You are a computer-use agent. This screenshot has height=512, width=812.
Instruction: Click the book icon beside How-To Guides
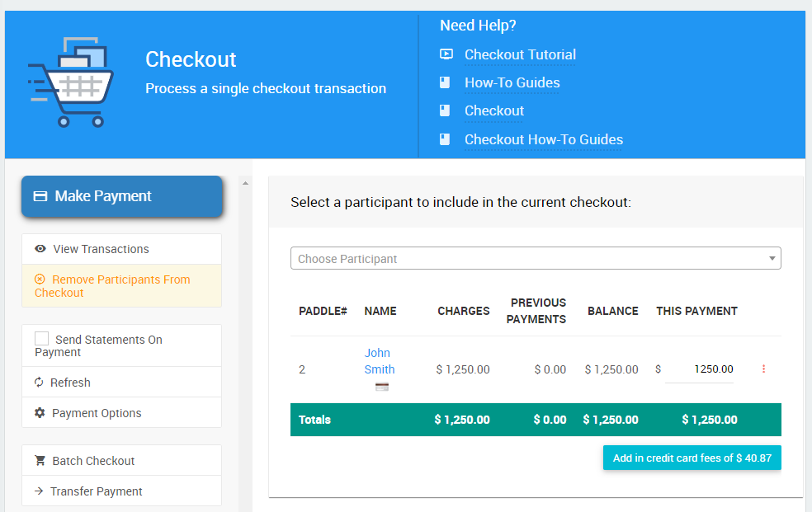tap(446, 82)
